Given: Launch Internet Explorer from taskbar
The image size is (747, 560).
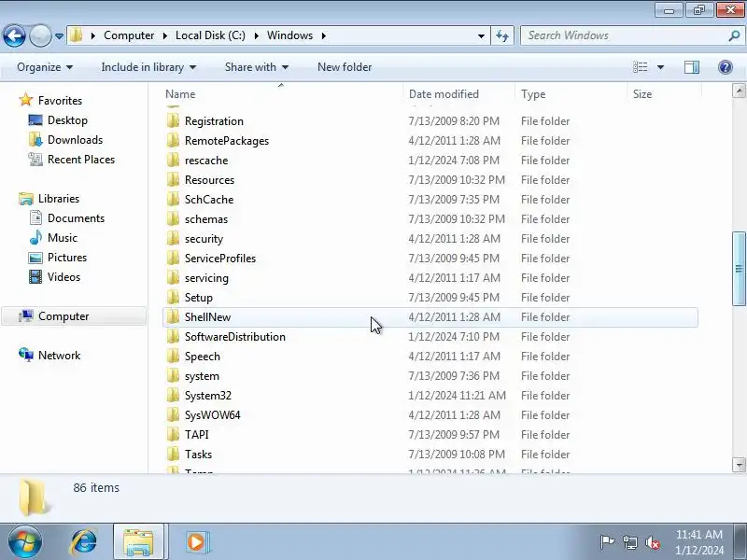Looking at the screenshot, I should [x=83, y=542].
